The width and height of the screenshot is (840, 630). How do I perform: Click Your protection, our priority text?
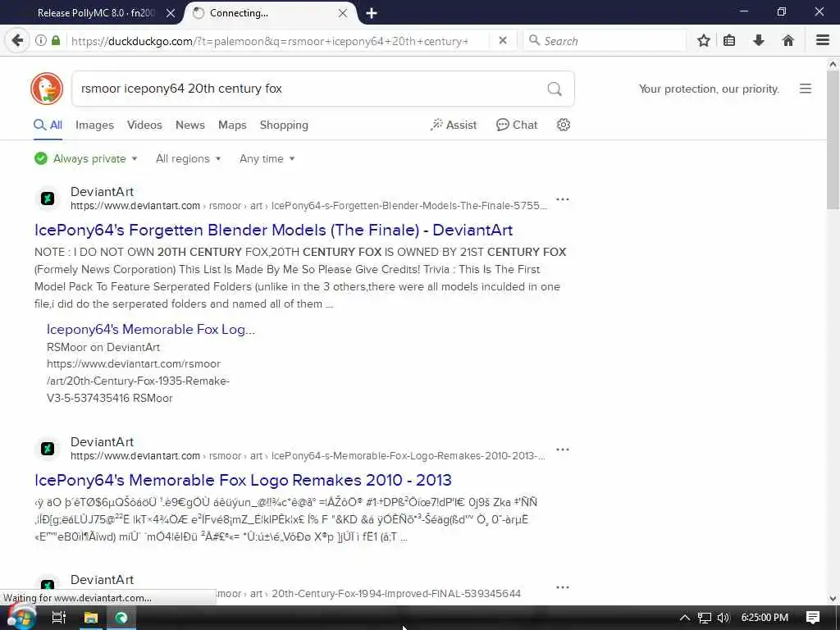pos(709,89)
